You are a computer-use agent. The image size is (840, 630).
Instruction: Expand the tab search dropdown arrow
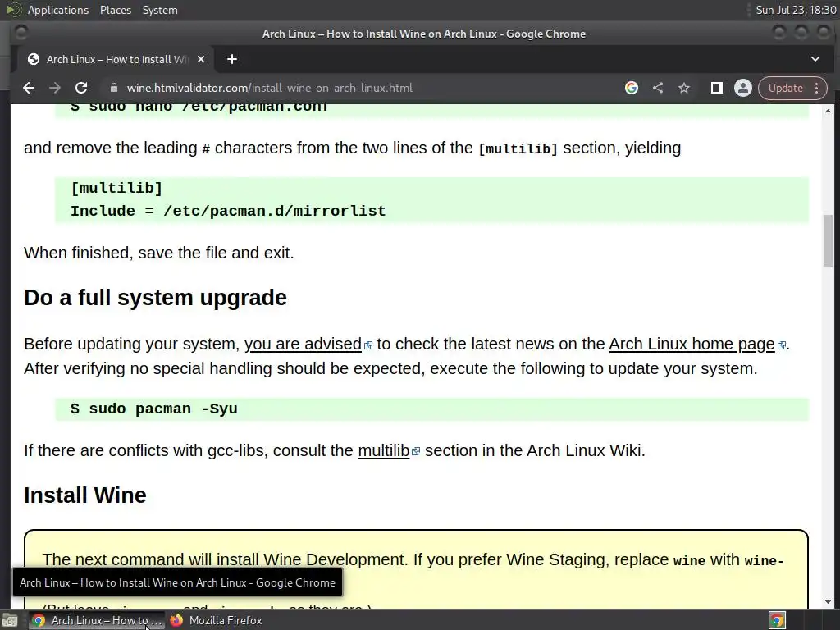815,59
